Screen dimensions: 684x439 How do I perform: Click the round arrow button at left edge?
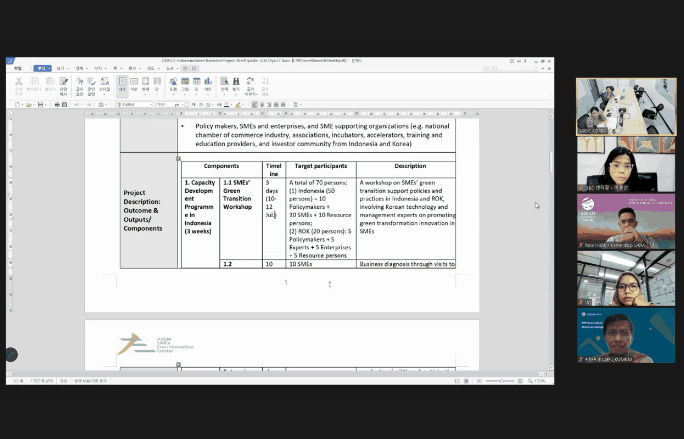(11, 354)
